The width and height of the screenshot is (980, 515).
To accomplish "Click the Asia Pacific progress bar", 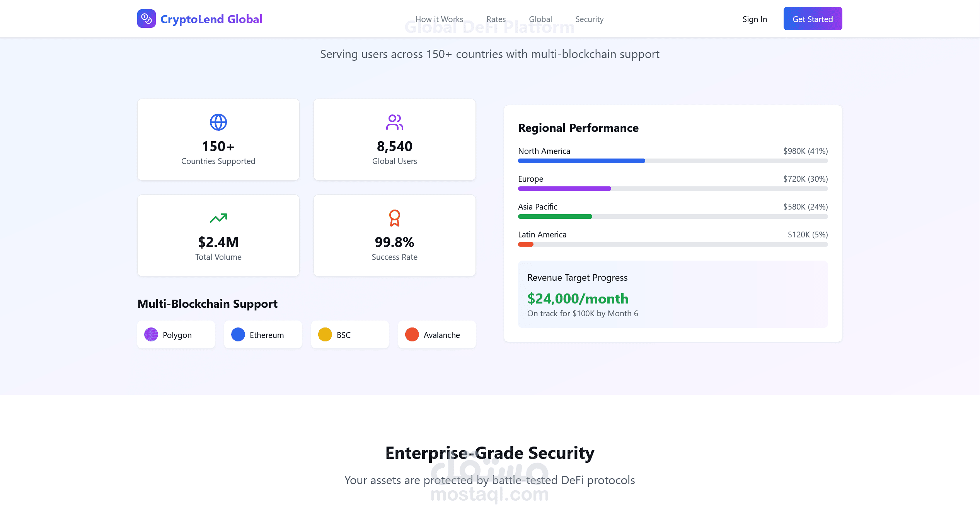I will [673, 217].
